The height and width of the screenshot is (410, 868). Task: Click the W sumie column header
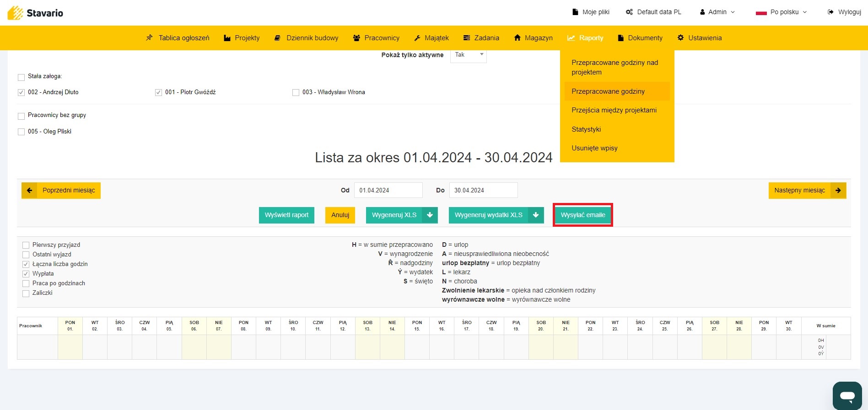coord(826,326)
